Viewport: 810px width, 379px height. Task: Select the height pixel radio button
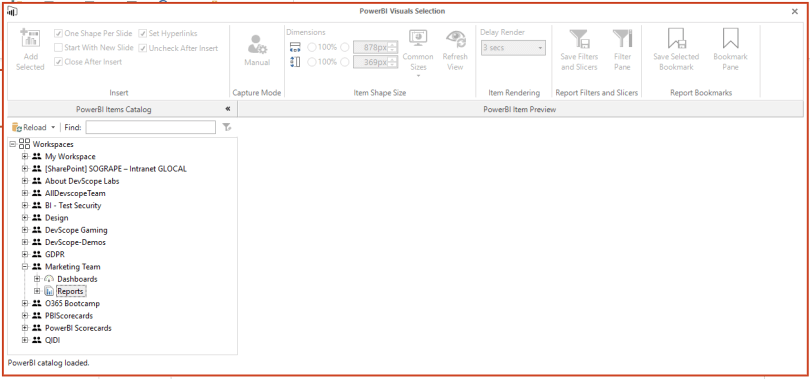345,62
